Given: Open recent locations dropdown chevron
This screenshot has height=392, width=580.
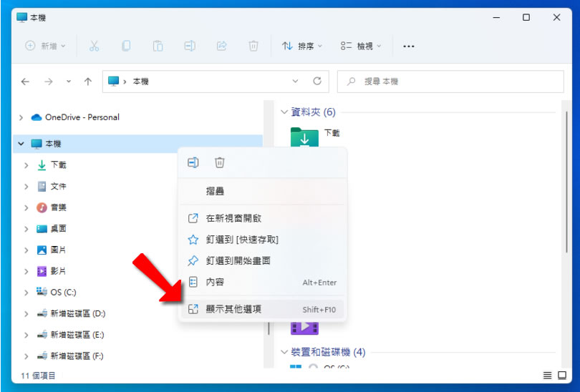Looking at the screenshot, I should (69, 82).
